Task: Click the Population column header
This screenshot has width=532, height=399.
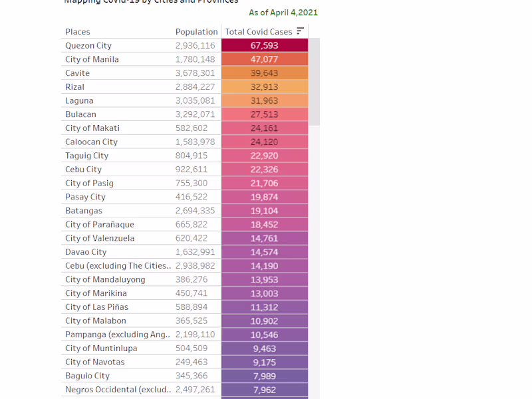Action: pos(196,32)
